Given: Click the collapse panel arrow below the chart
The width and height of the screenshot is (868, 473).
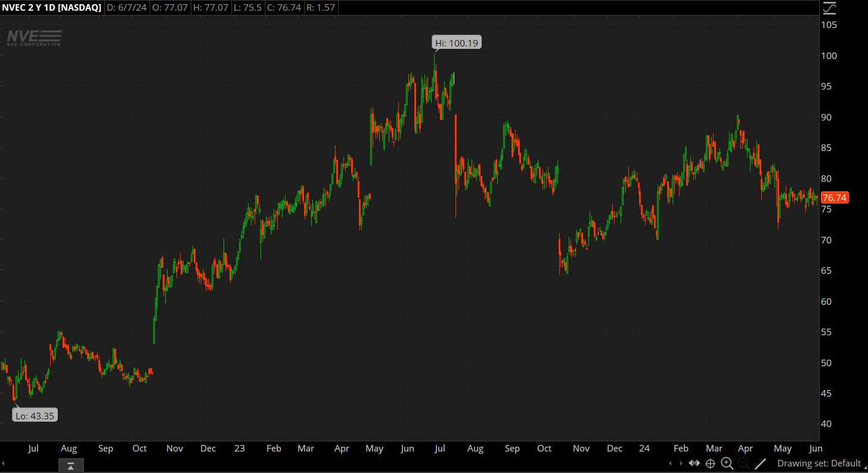Looking at the screenshot, I should pyautogui.click(x=71, y=465).
